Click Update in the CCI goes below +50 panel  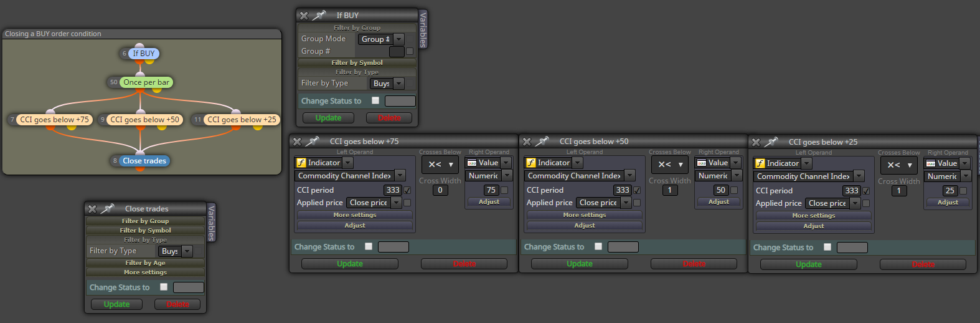coord(580,264)
